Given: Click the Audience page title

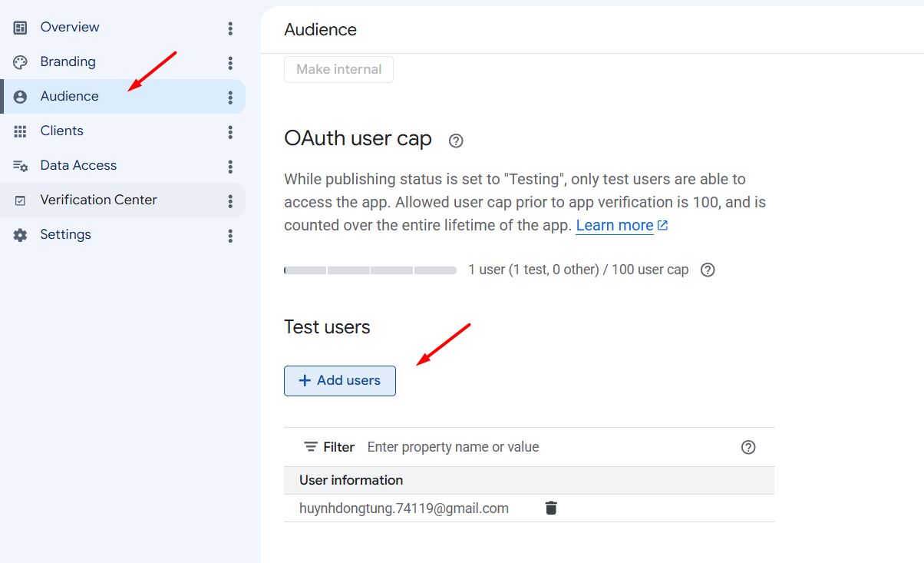Looking at the screenshot, I should click(320, 30).
